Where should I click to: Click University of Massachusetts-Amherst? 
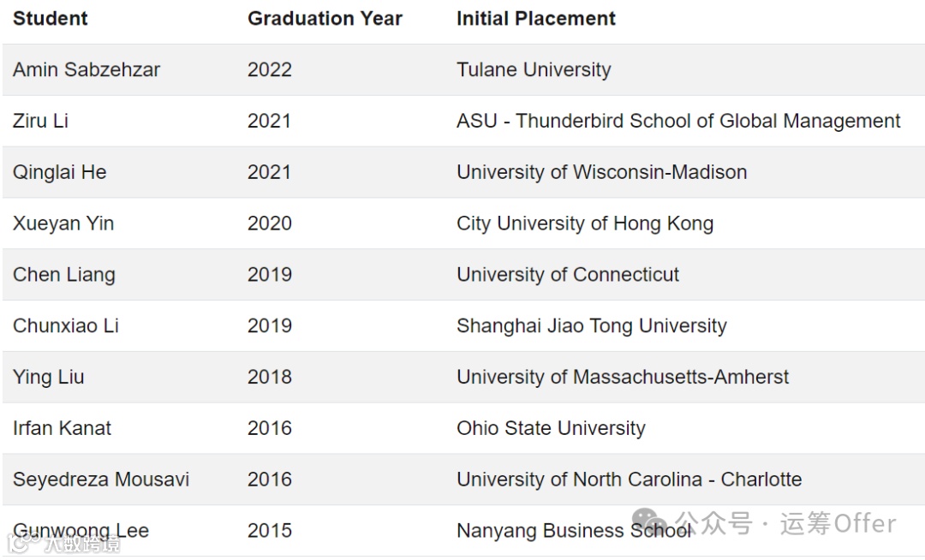pos(623,377)
